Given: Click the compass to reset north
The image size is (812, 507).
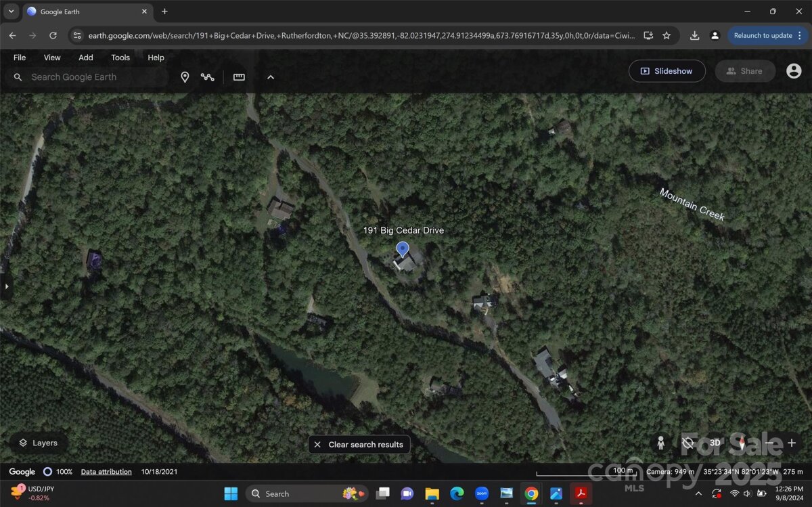Looking at the screenshot, I should 742,443.
